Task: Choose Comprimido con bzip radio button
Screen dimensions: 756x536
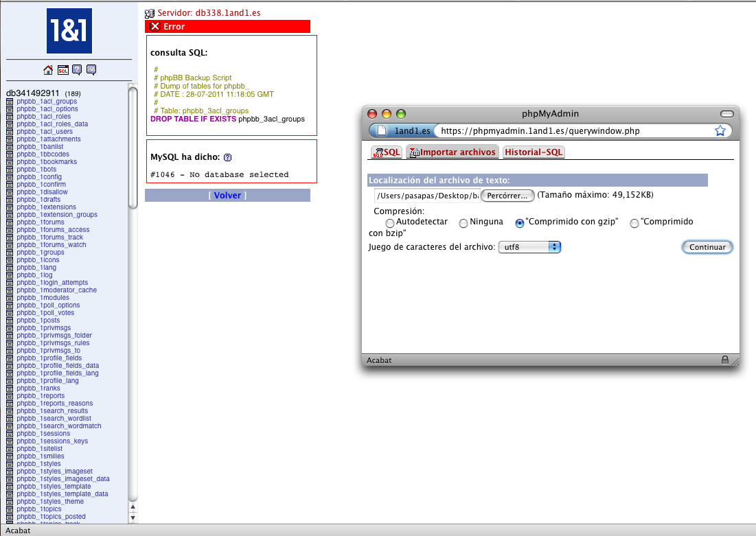Action: (x=634, y=223)
